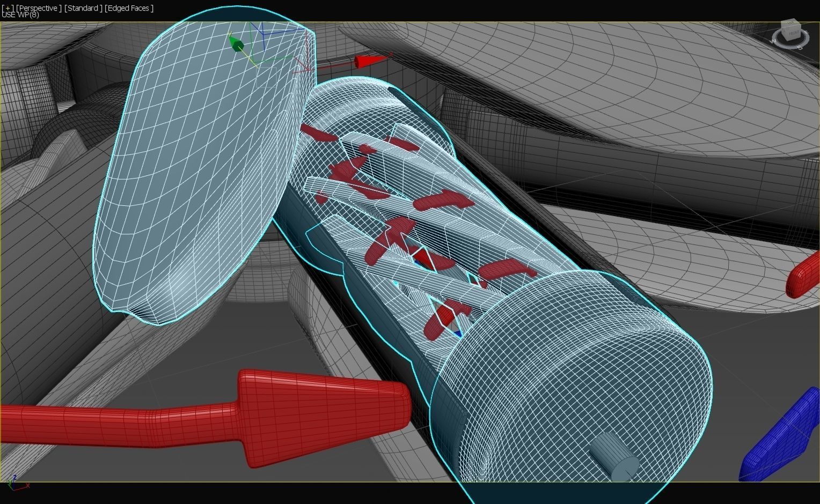This screenshot has width=820, height=504.
Task: Grab the green Y-axis arrowhead of the gizmo
Action: (235, 44)
